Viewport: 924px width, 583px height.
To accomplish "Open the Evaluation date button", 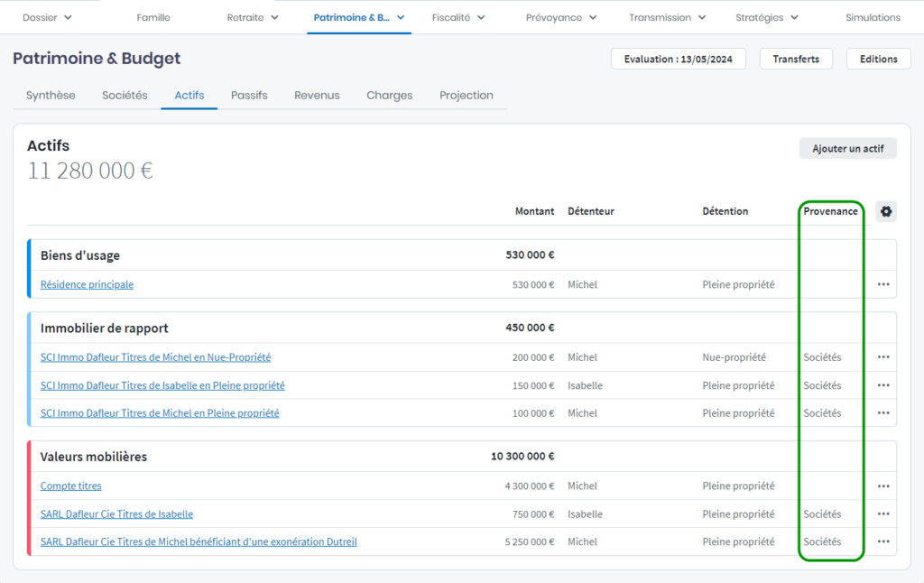I will 675,59.
